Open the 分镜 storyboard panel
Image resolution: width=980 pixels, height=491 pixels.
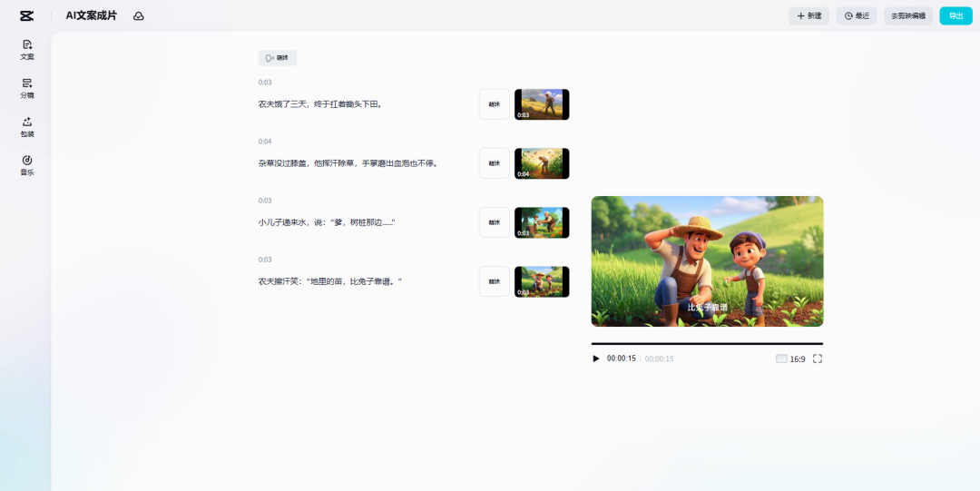[27, 88]
